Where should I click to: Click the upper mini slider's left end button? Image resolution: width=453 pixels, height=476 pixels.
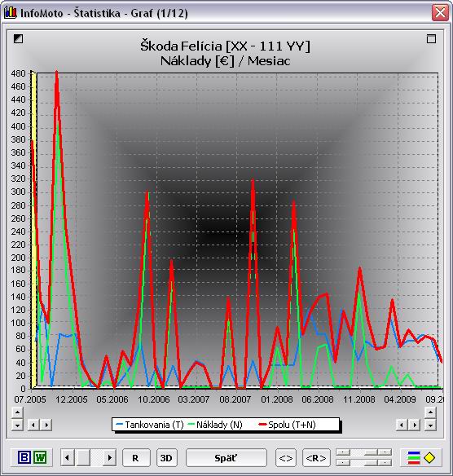(x=343, y=452)
